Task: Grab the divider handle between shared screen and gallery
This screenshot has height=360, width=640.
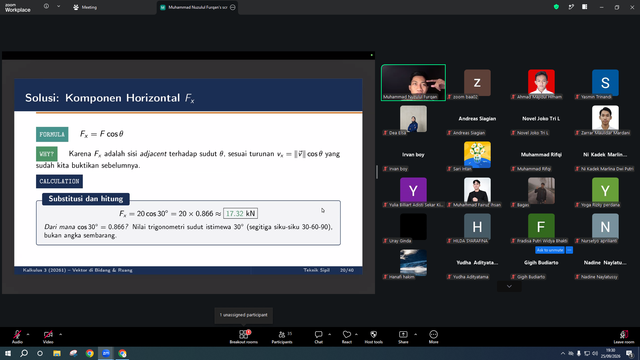Action: point(376,172)
